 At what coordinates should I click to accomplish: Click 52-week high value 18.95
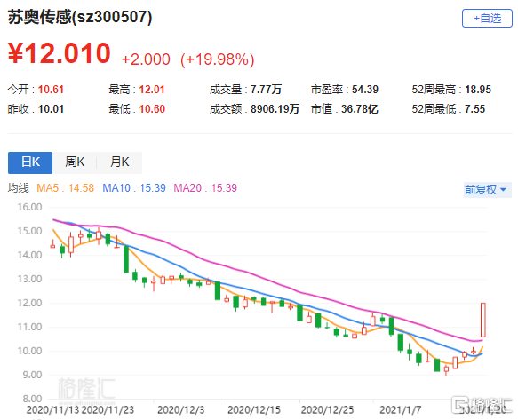point(478,90)
